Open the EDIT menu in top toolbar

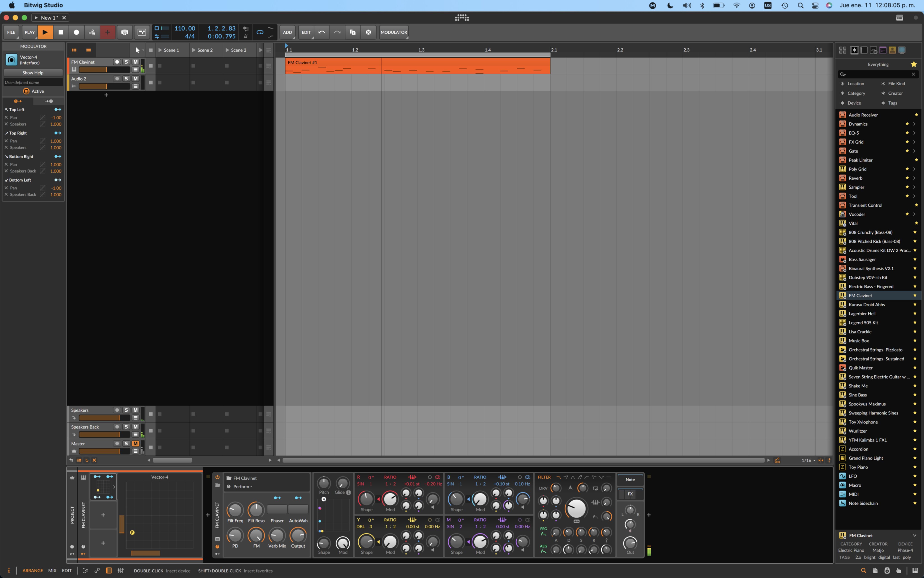click(306, 32)
